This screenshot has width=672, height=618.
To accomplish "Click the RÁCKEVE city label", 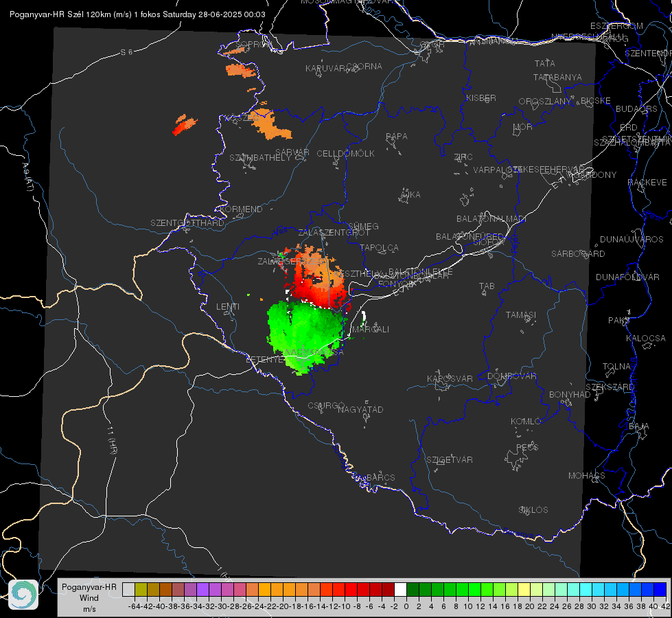I will 647,183.
